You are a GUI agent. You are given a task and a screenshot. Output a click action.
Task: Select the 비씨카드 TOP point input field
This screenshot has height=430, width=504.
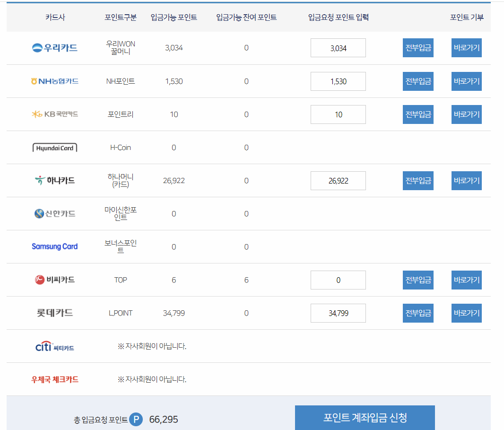338,280
